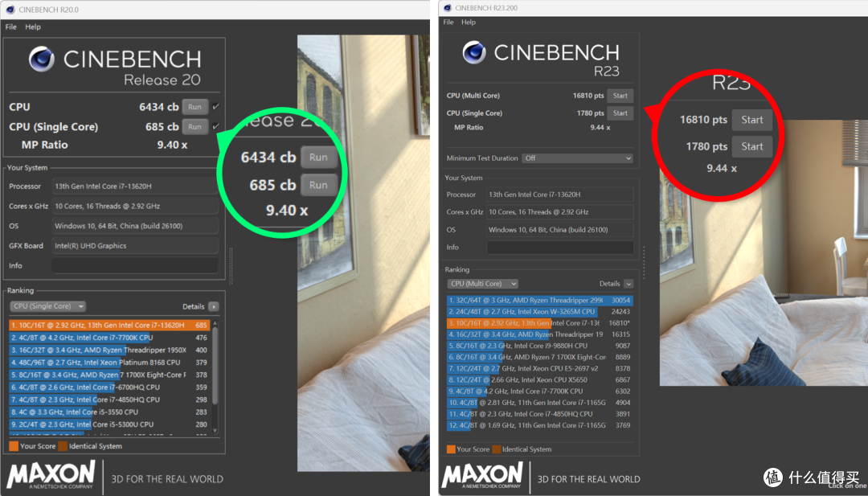Open Help menu in Cinebench R20 window

[33, 27]
